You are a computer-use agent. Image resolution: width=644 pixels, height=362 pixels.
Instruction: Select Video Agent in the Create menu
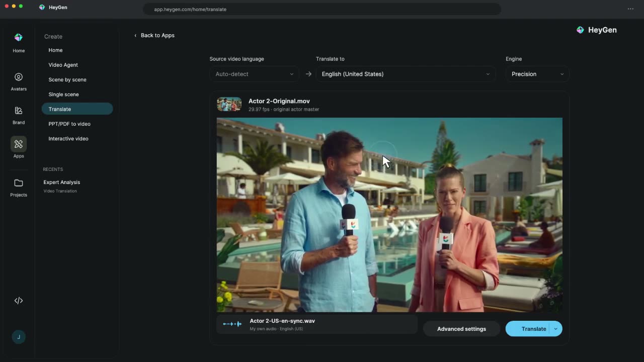63,65
